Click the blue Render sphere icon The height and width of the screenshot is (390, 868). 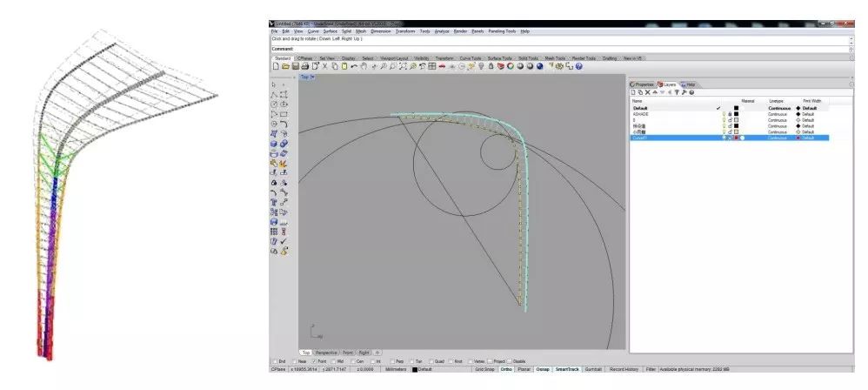[540, 66]
